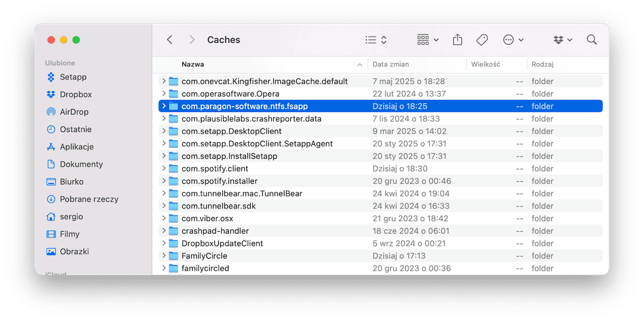The image size is (644, 321).
Task: Click the date 22 lut 2024 o 13:37
Action: click(x=409, y=94)
